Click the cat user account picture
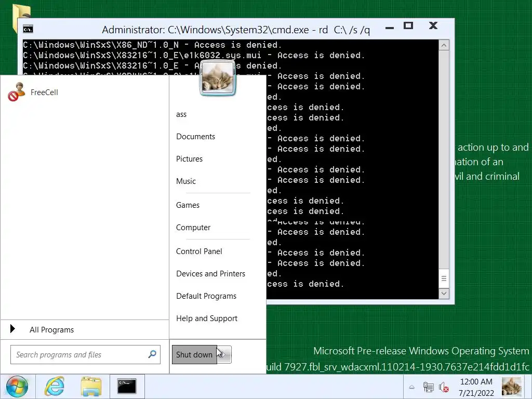This screenshot has height=399, width=532. pyautogui.click(x=217, y=78)
